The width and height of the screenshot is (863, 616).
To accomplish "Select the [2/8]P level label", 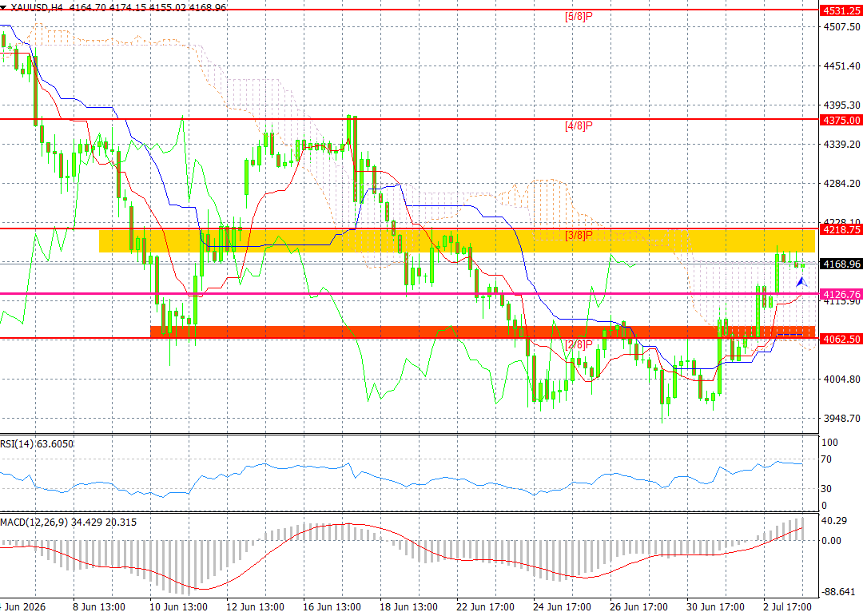I will (x=579, y=345).
